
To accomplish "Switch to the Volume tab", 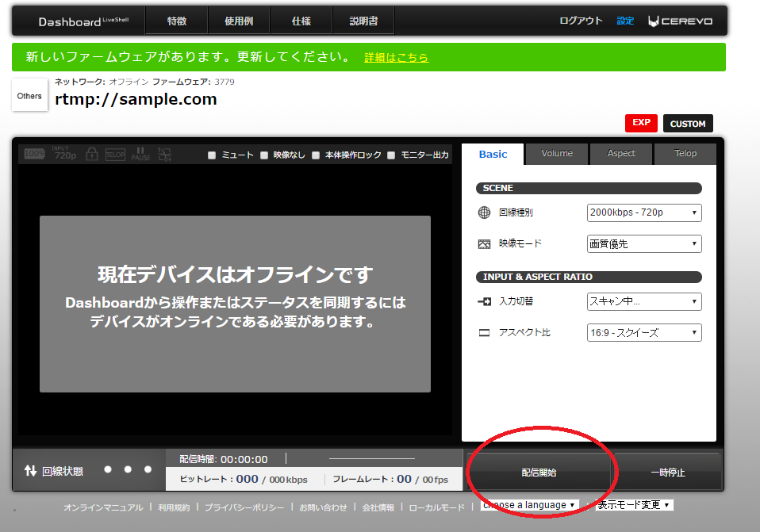I will 556,154.
